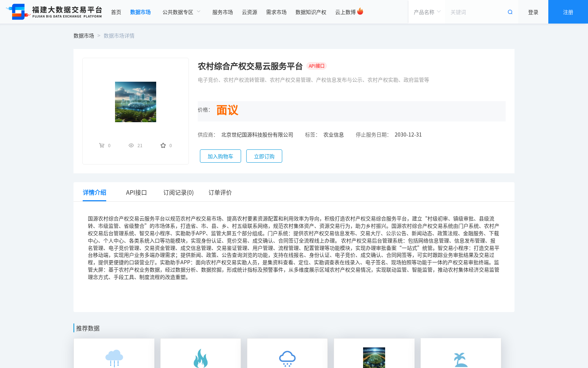
Task: Click the supplier name 北京世纪国源科技股份有限公司
Action: pos(257,135)
